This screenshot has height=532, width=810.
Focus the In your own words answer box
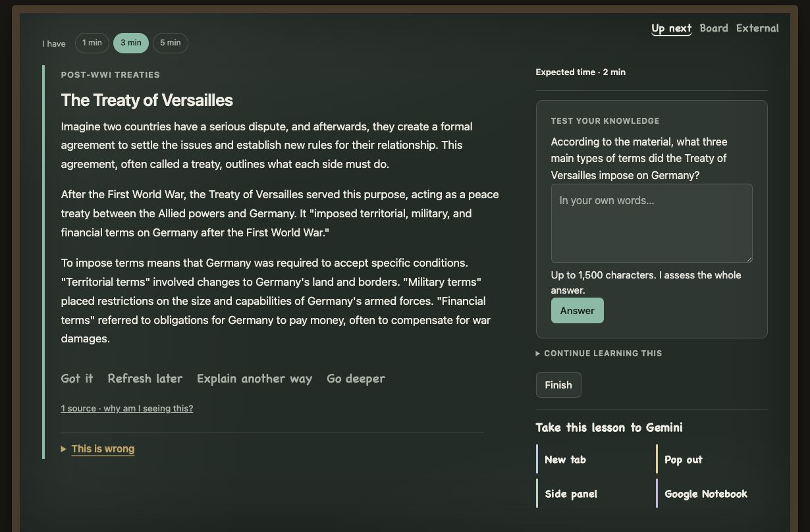coord(652,223)
